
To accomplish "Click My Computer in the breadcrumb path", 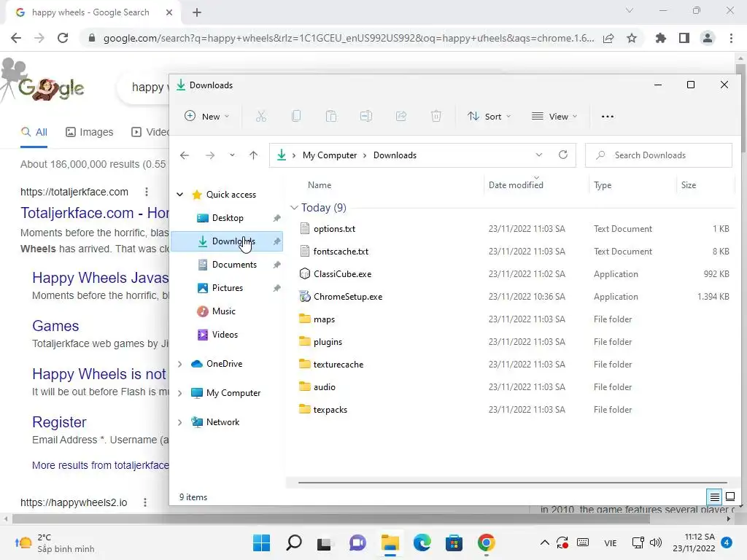I will tap(330, 155).
